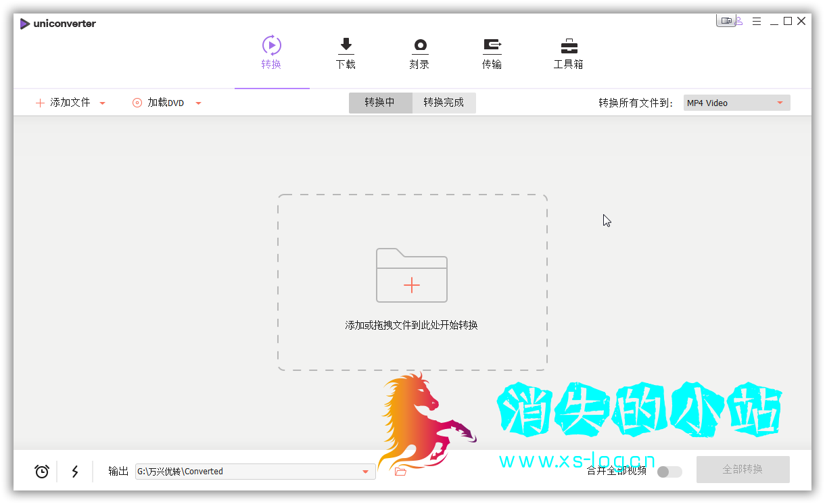Image resolution: width=825 pixels, height=504 pixels.
Task: Click the lightning bolt high-speed conversion icon
Action: [75, 472]
